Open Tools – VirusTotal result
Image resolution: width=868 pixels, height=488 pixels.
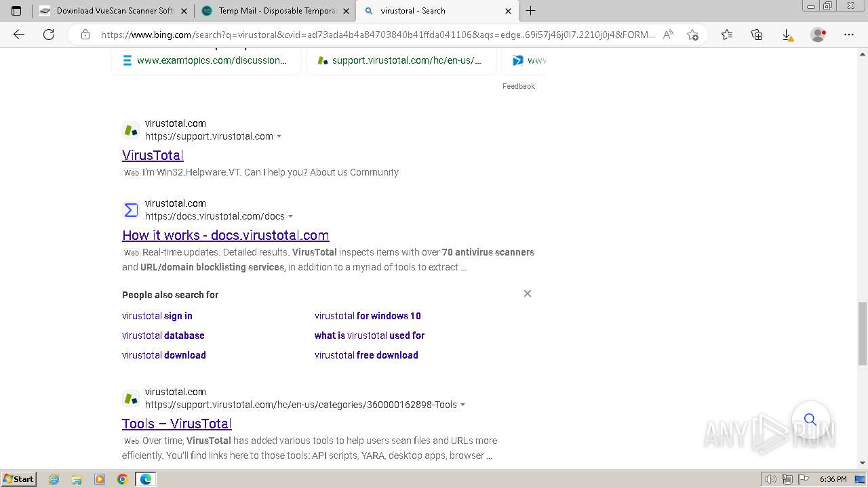click(x=177, y=424)
